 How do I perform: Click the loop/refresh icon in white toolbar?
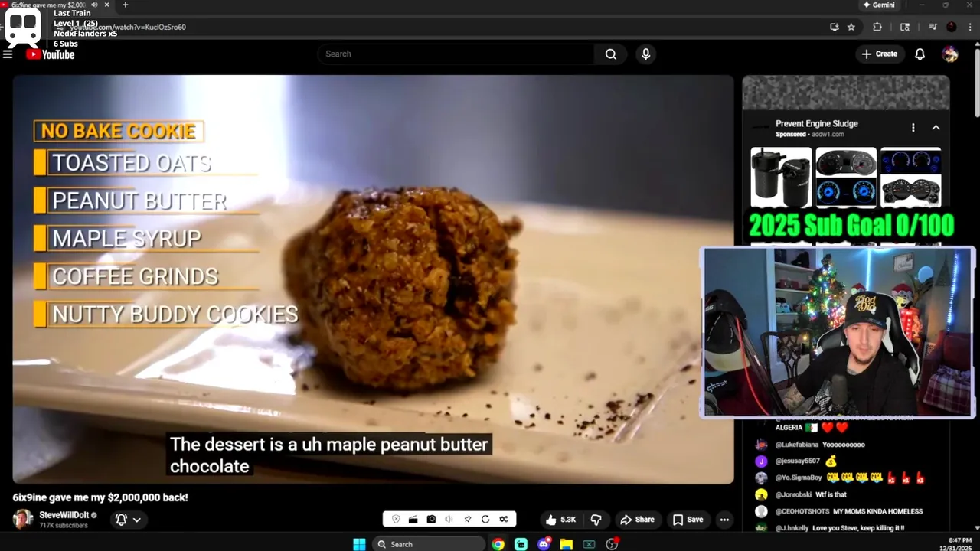point(485,519)
